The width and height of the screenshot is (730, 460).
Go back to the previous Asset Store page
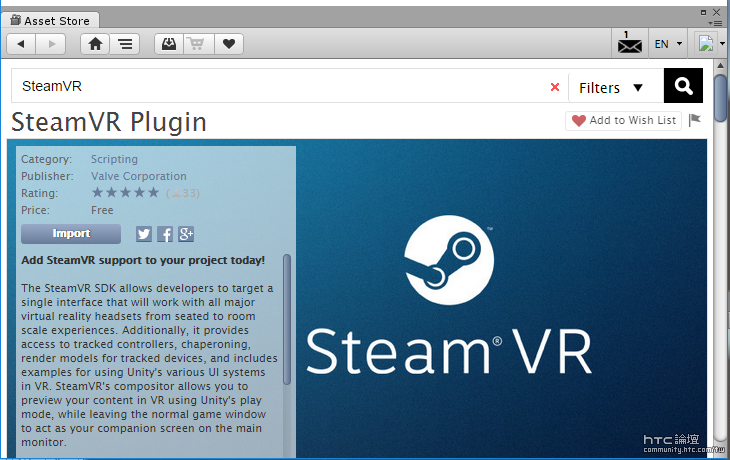(x=21, y=44)
